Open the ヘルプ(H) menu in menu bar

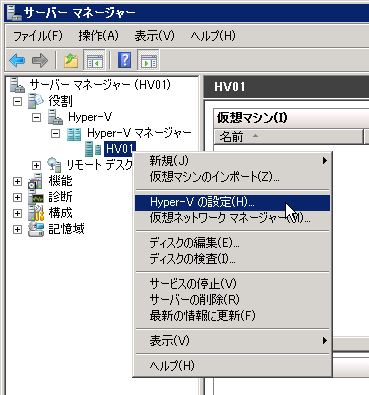pos(213,36)
